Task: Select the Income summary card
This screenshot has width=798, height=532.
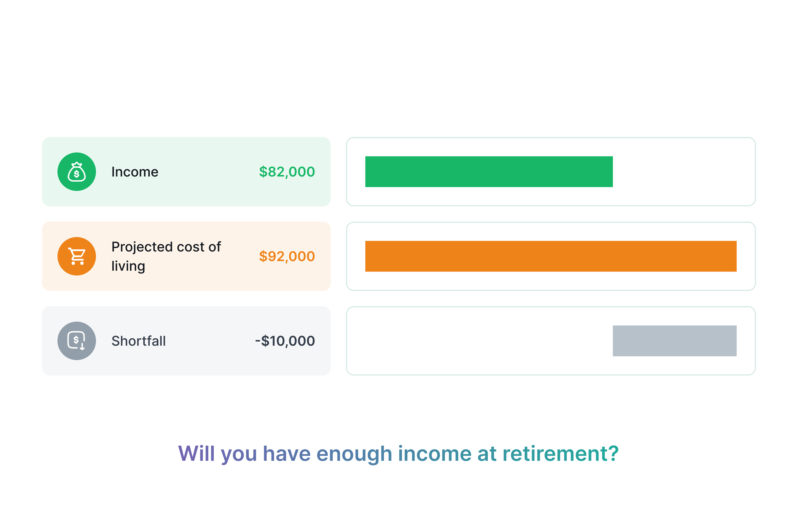Action: click(x=186, y=172)
